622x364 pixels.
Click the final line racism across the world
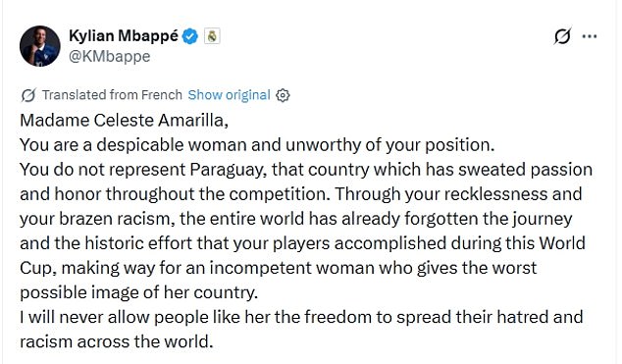click(x=117, y=341)
